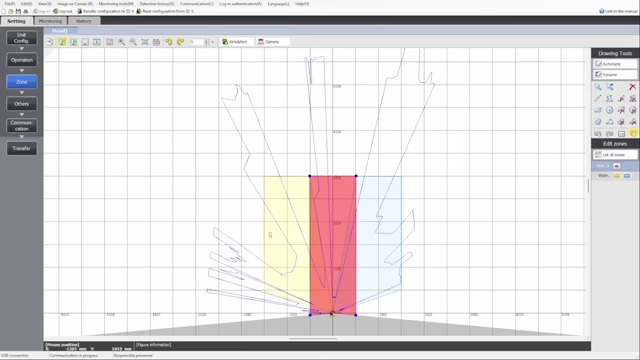Click List all zones button
This screenshot has width=640, height=360.
coord(615,155)
